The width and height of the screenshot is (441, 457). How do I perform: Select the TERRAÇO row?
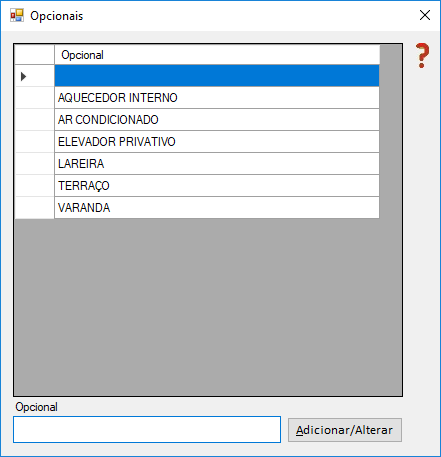point(217,186)
